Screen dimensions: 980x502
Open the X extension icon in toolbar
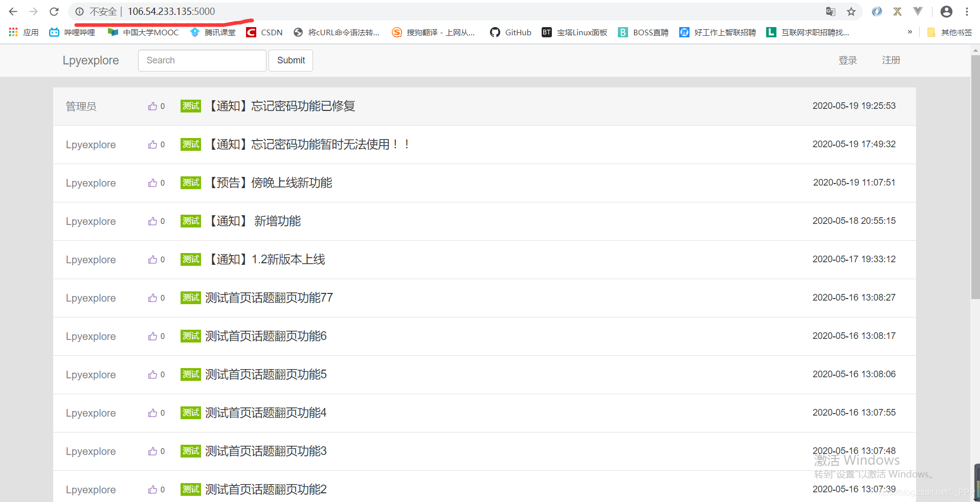[897, 11]
